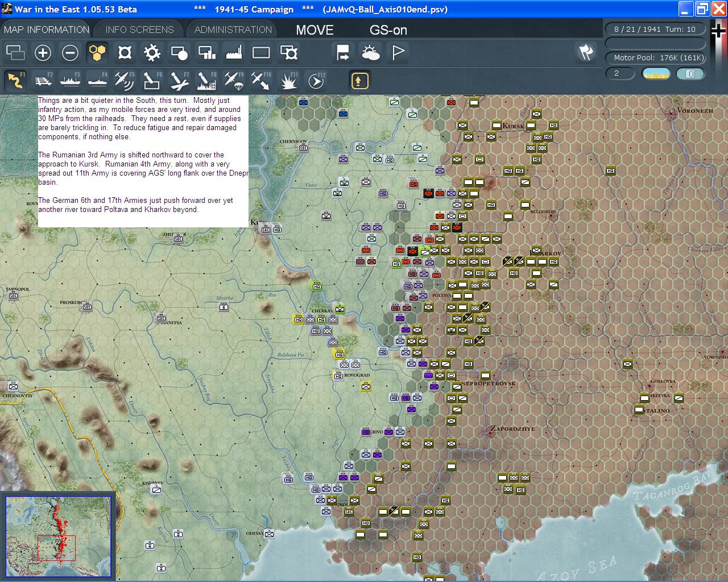Select F3 naval transport mode
The width and height of the screenshot is (728, 582).
(70, 81)
